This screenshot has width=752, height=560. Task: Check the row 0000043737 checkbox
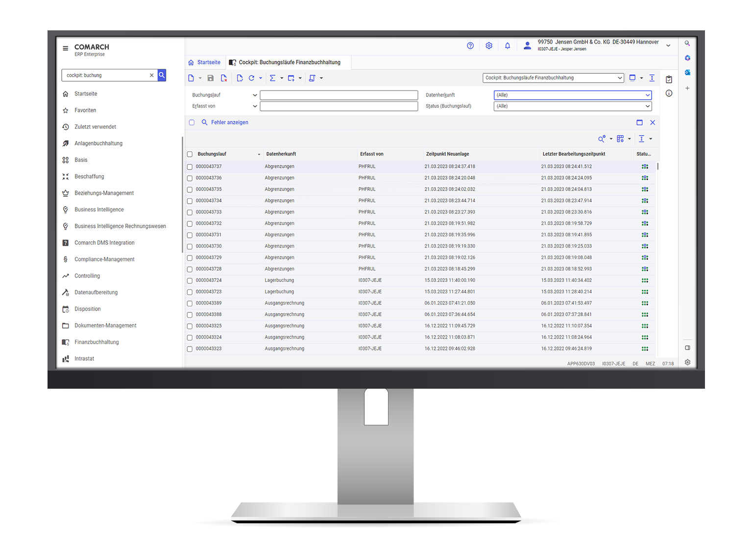pos(190,167)
